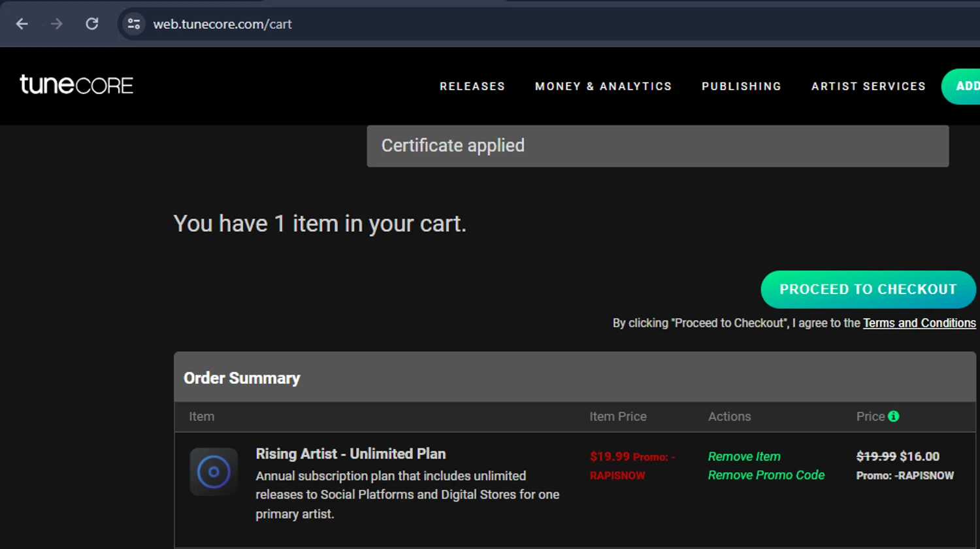980x549 pixels.
Task: Open the Publishing menu
Action: pyautogui.click(x=742, y=86)
